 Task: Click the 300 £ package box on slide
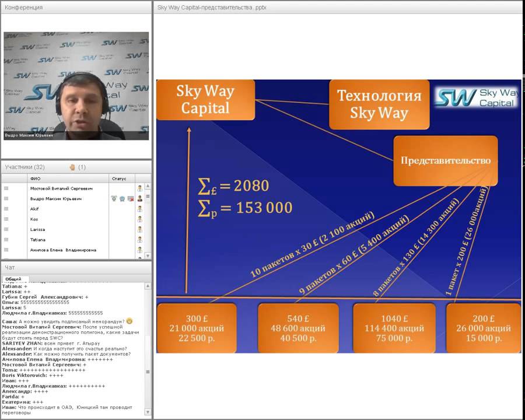197,328
